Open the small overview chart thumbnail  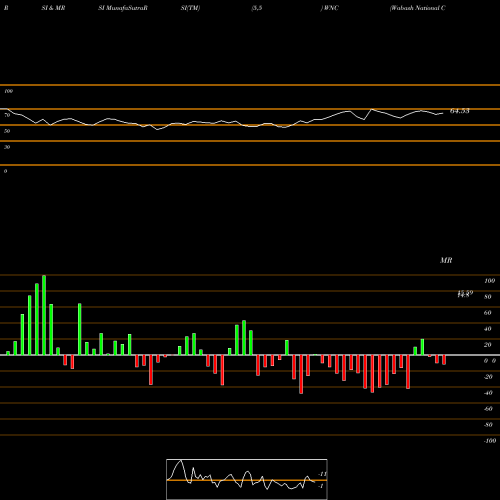pos(247,479)
